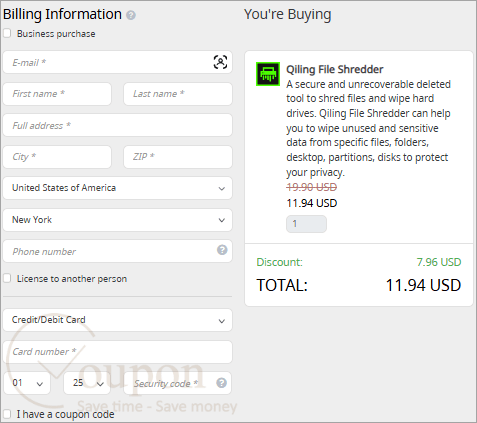The width and height of the screenshot is (477, 423).
Task: Enable the Business purchase checkbox
Action: (x=7, y=33)
